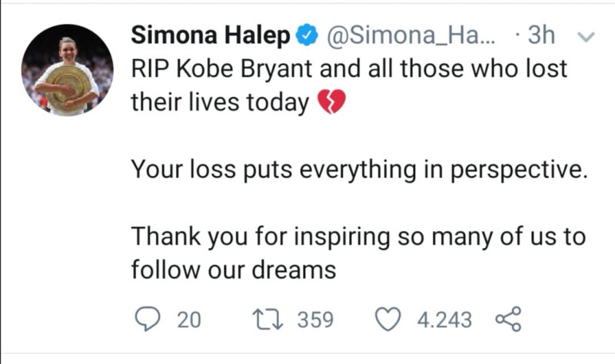This screenshot has height=364, width=615.
Task: Click the reply speech bubble icon
Action: [148, 319]
